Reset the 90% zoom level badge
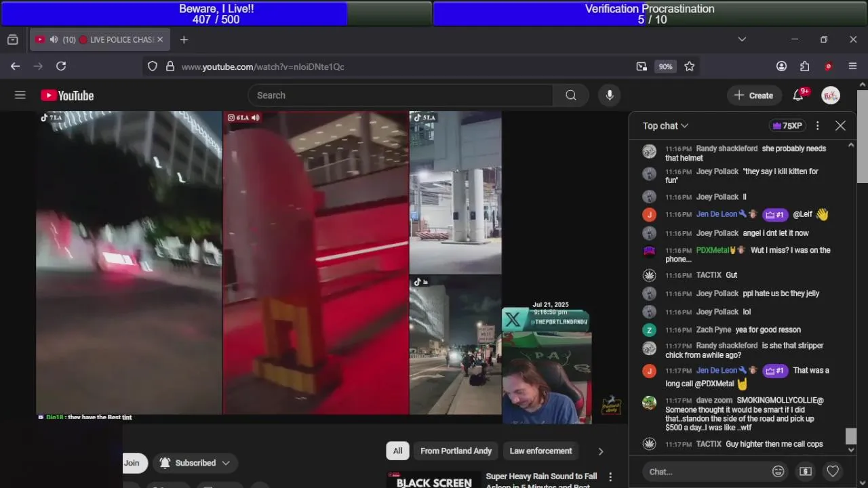Screen dimensions: 868x488 click(x=665, y=66)
